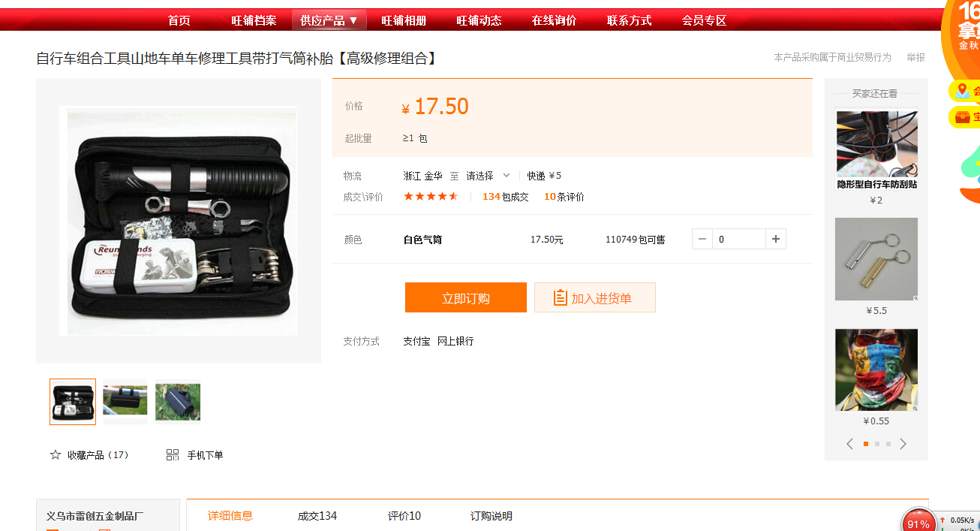Screen dimensions: 980x531
Task: Select the second product thumbnail image
Action: [x=125, y=402]
